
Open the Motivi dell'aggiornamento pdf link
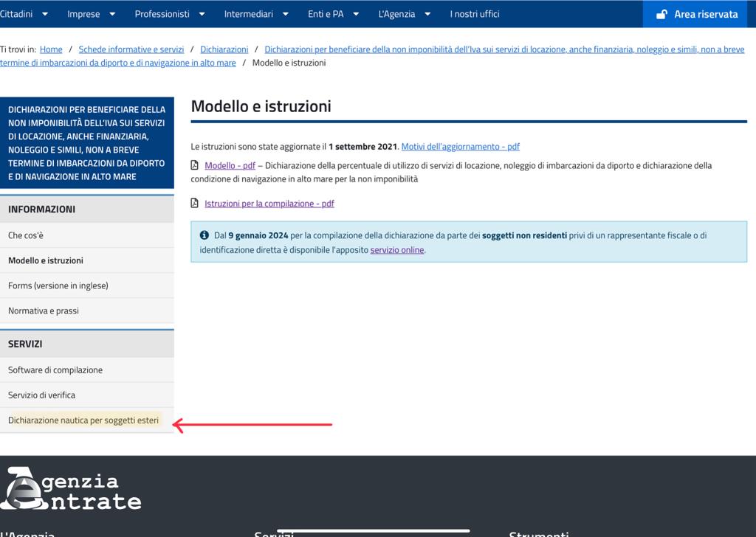click(x=460, y=147)
